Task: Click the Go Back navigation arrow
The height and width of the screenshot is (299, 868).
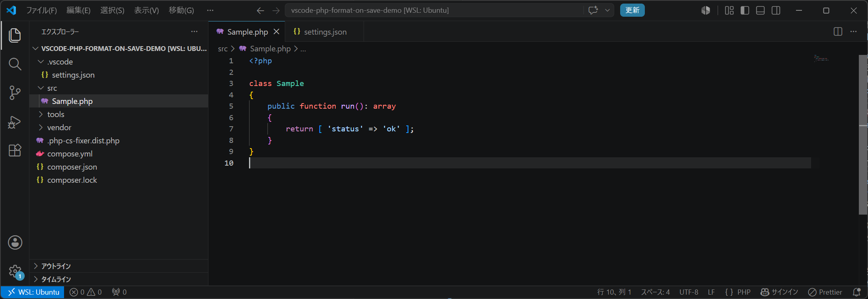Action: point(261,11)
